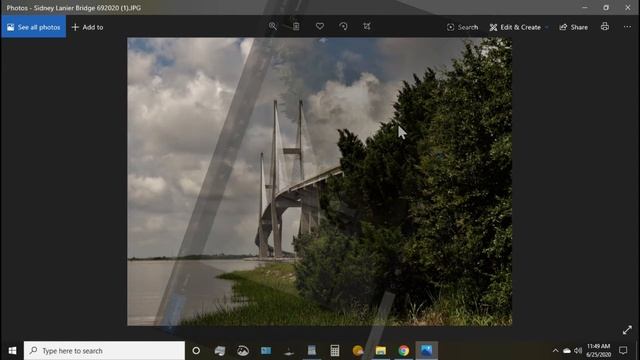Screen dimensions: 640x360
Task: Rotate the photo using the rotate icon
Action: point(343,26)
